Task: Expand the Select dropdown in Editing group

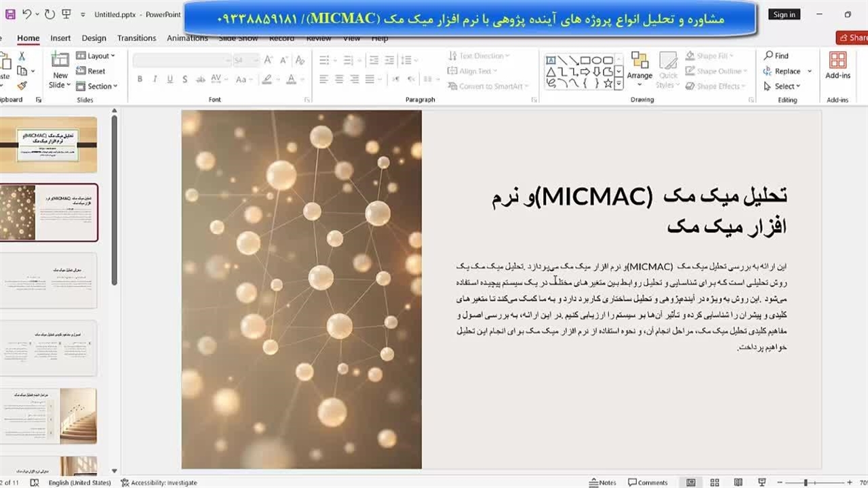Action: click(x=782, y=86)
